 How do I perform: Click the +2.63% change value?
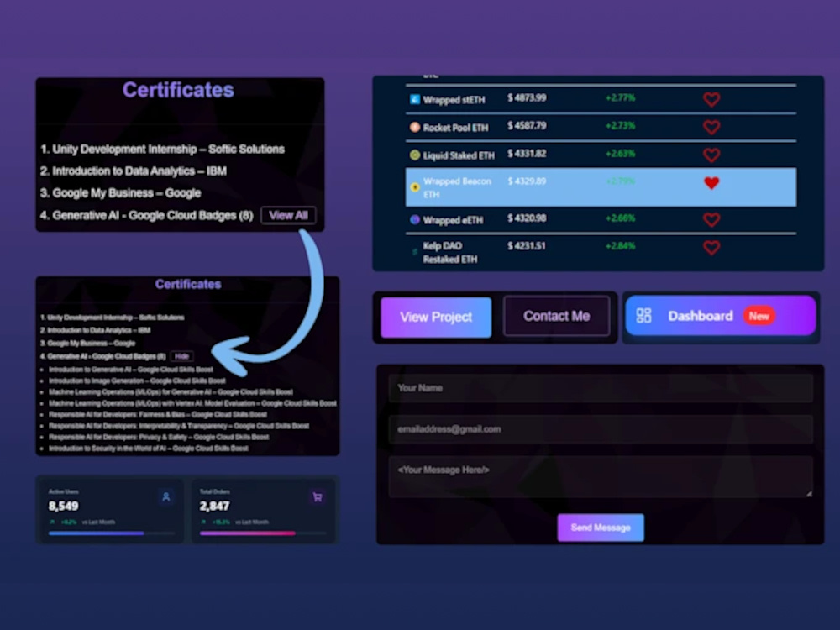620,153
